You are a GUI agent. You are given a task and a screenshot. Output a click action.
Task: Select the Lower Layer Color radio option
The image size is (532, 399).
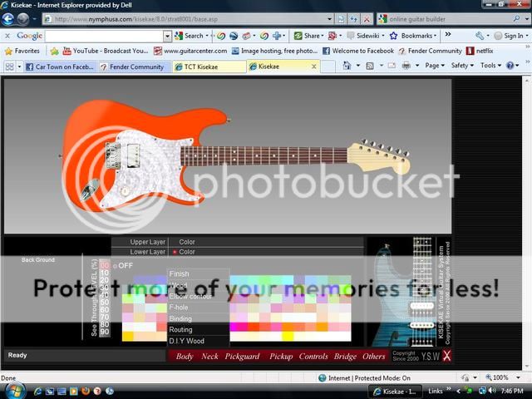(175, 252)
